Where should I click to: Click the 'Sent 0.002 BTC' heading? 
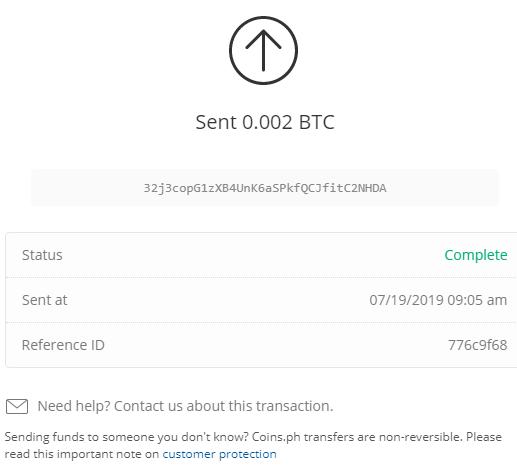coord(265,122)
